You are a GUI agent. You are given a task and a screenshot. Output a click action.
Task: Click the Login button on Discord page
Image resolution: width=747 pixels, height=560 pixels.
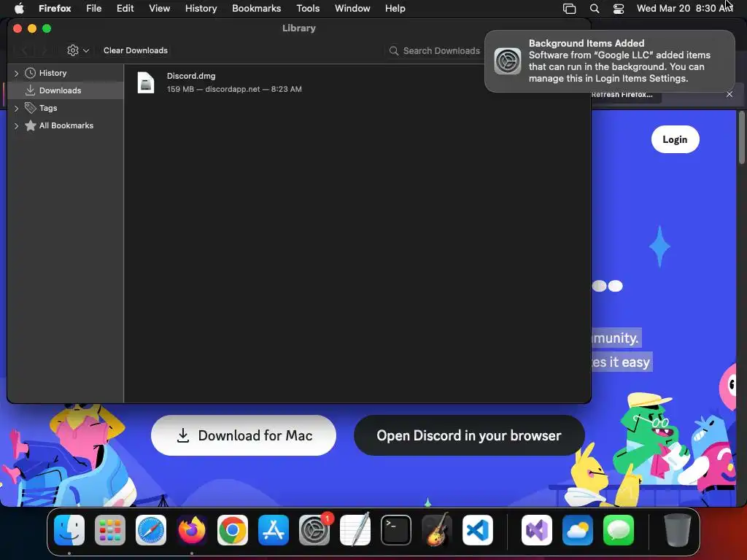[675, 139]
